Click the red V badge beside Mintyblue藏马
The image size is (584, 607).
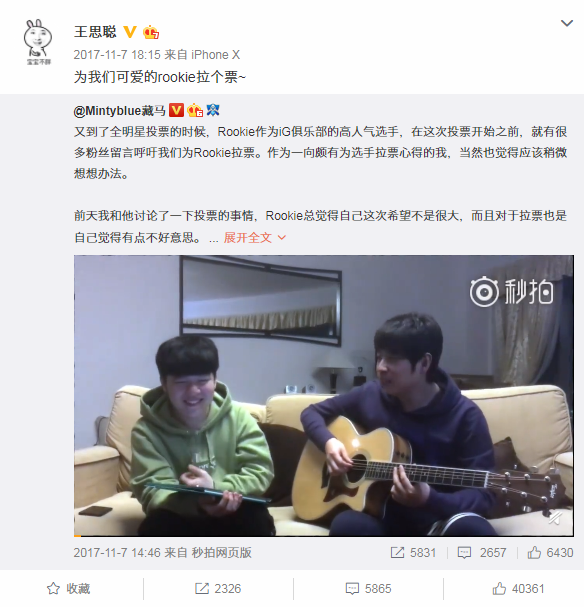[x=176, y=111]
